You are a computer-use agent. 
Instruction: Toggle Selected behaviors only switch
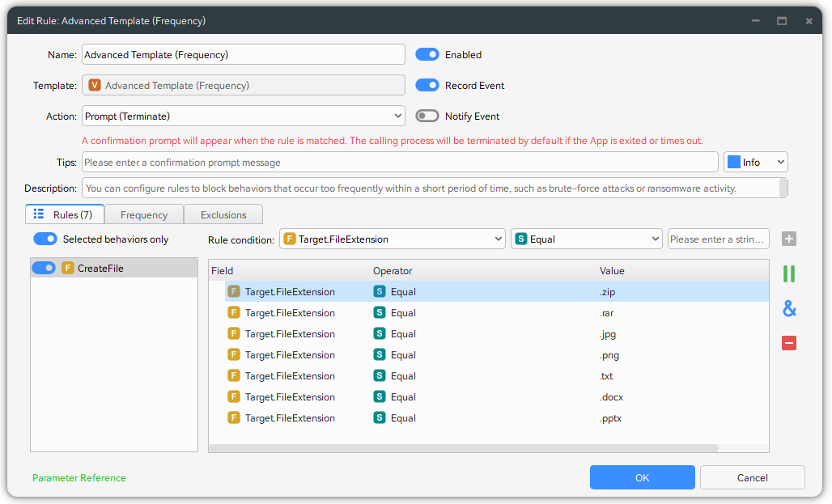[x=45, y=239]
